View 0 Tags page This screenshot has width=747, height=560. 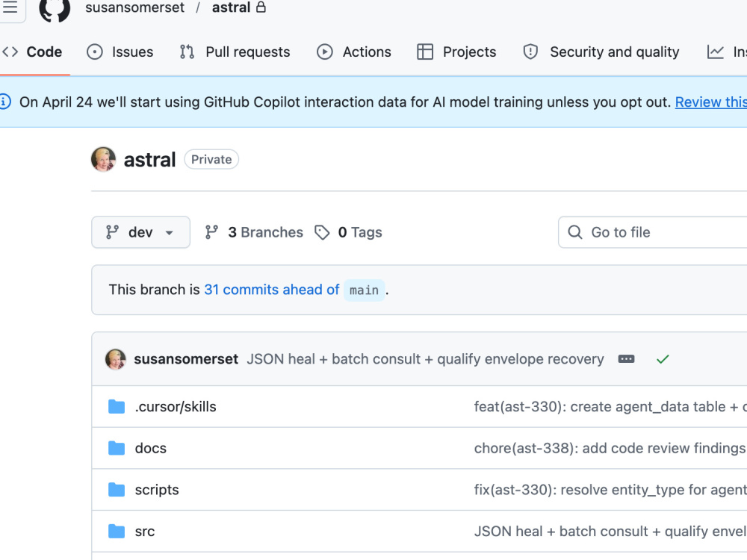(x=348, y=232)
